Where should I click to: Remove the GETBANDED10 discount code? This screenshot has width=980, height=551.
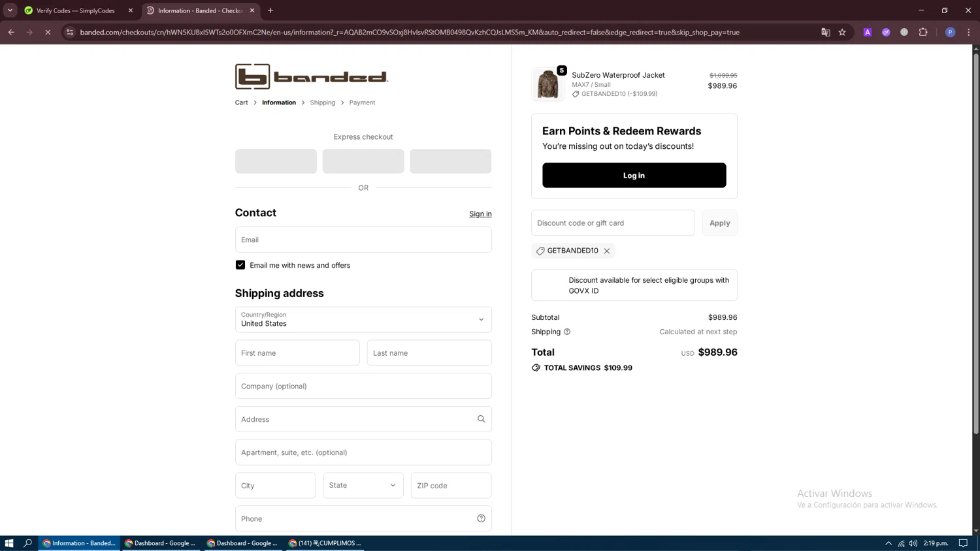pyautogui.click(x=607, y=251)
